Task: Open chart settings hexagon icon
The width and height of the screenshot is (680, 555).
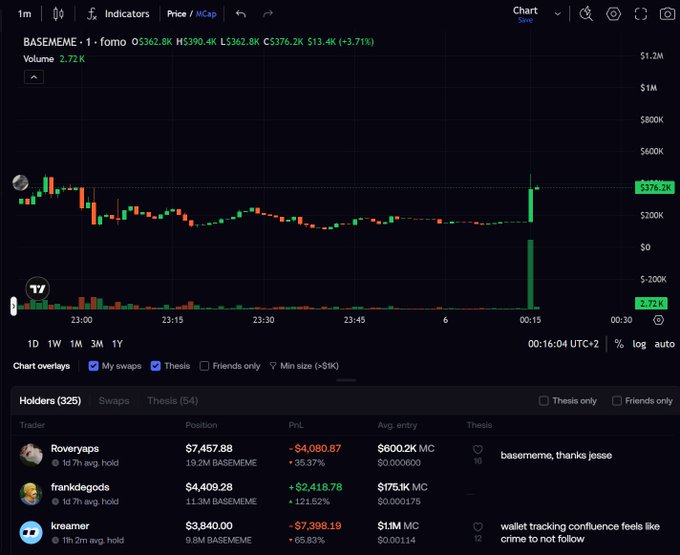Action: tap(613, 14)
